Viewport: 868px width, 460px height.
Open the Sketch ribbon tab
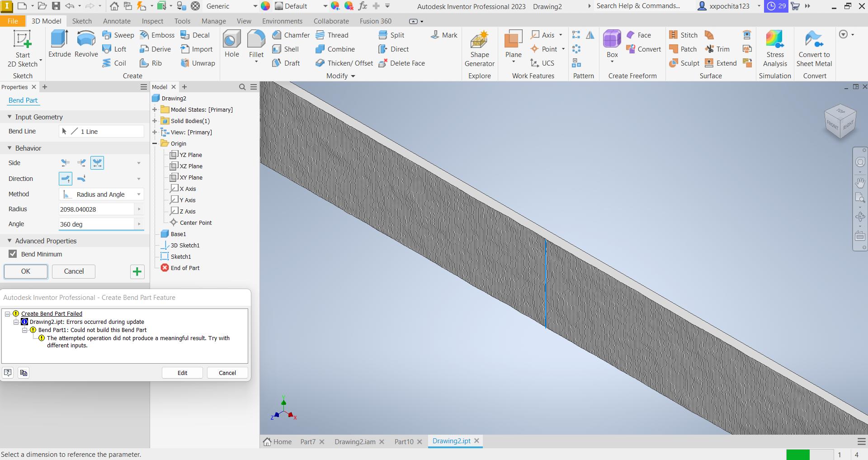click(82, 21)
